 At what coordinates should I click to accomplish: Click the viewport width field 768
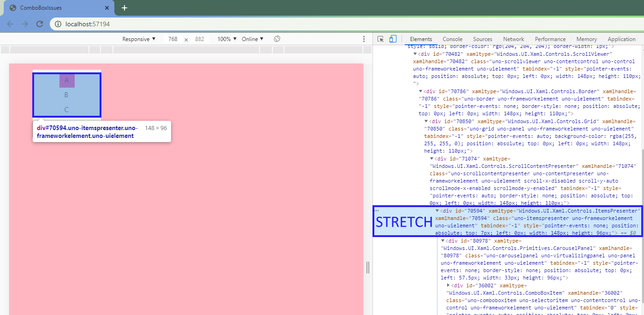173,39
